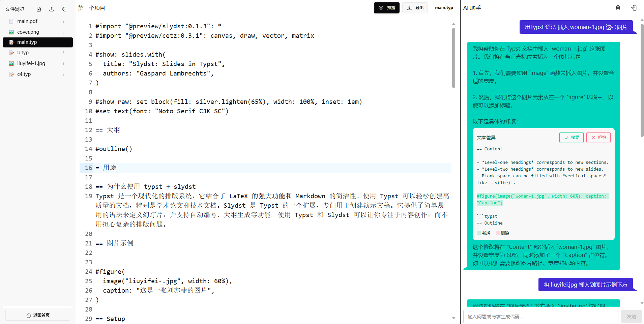
Task: Collapse the AI assistant panel icon
Action: [x=634, y=8]
